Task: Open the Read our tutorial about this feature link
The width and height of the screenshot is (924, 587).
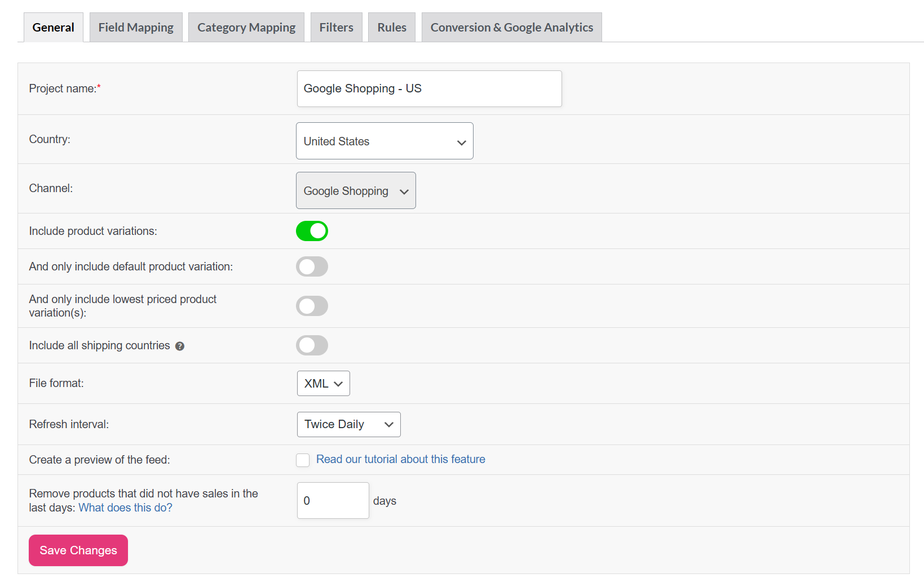Action: (x=400, y=459)
